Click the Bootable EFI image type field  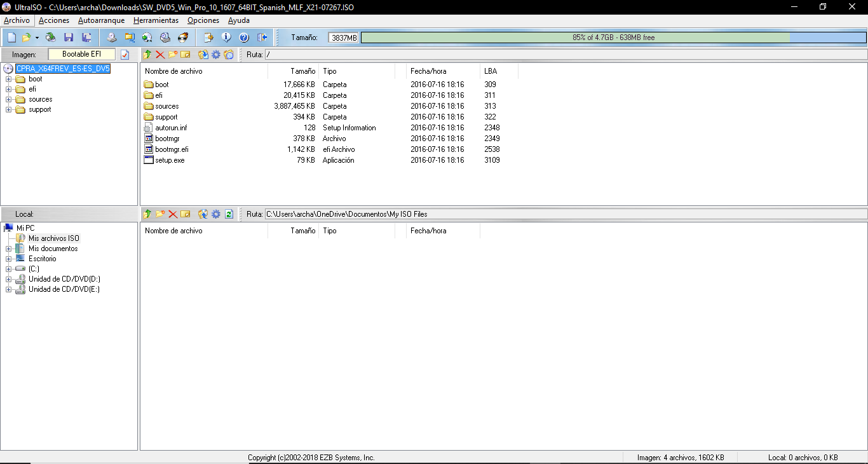[82, 55]
